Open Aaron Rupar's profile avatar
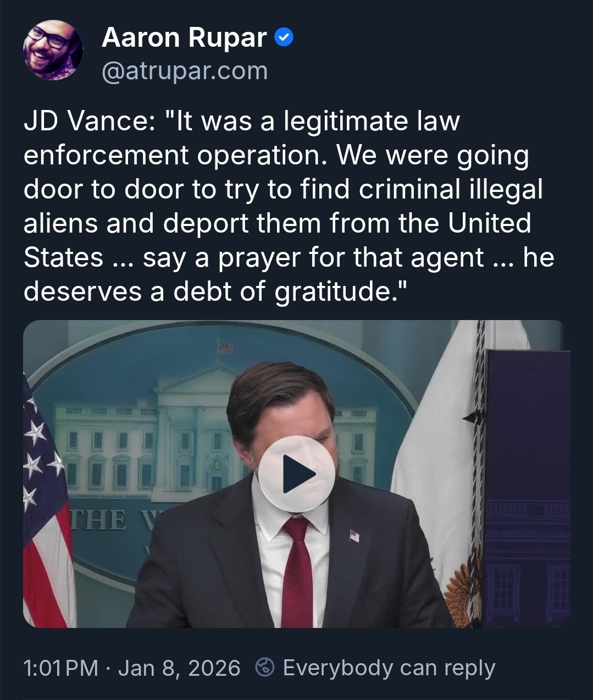593x700 pixels. tap(53, 50)
